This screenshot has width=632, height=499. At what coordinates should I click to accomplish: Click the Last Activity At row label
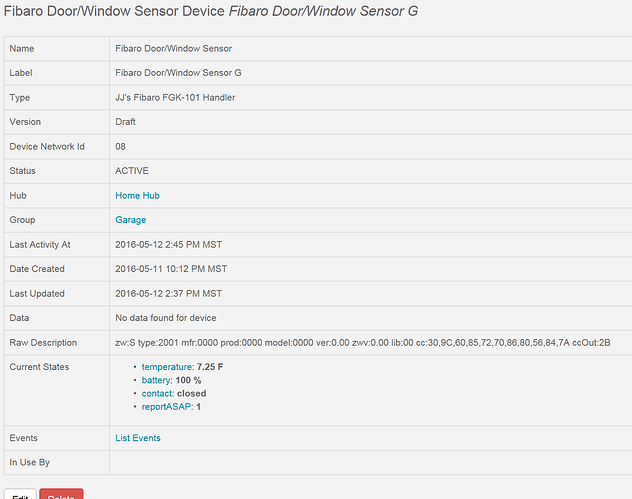click(x=40, y=245)
